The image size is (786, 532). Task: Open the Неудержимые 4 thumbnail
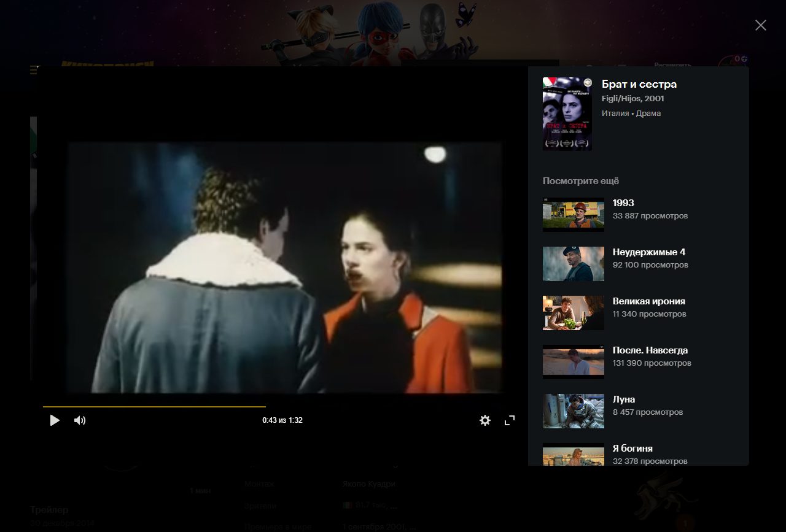(574, 264)
